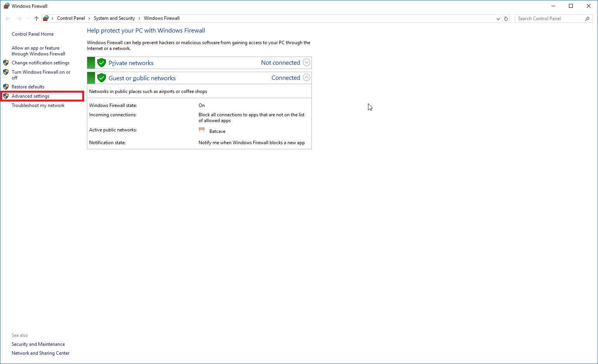Click the green shield on Guest or public networks

102,78
